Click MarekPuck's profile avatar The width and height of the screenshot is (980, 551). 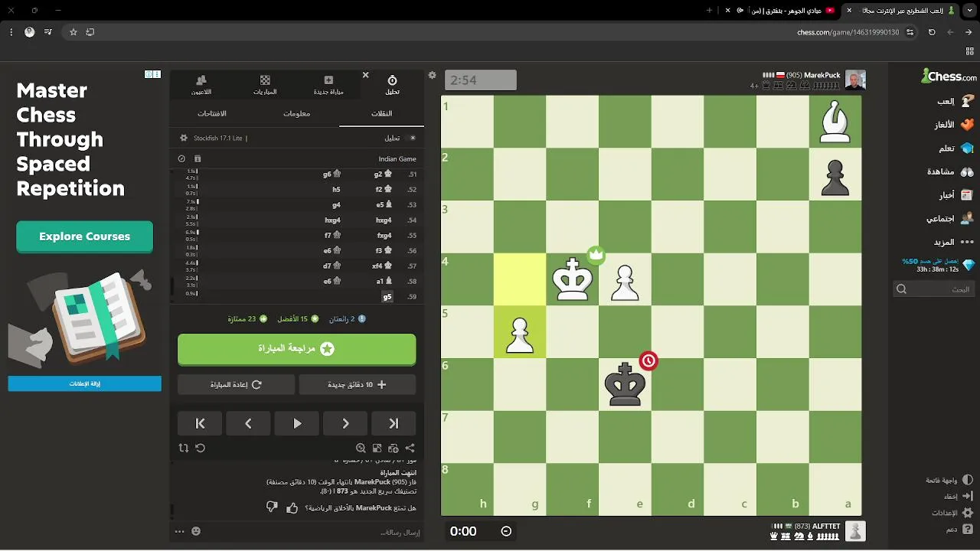pyautogui.click(x=855, y=80)
